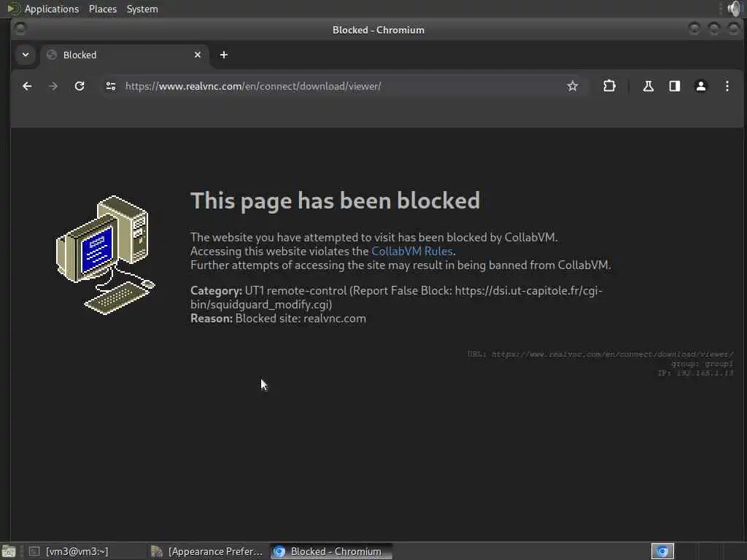Toggle the browser side panel

tap(675, 86)
